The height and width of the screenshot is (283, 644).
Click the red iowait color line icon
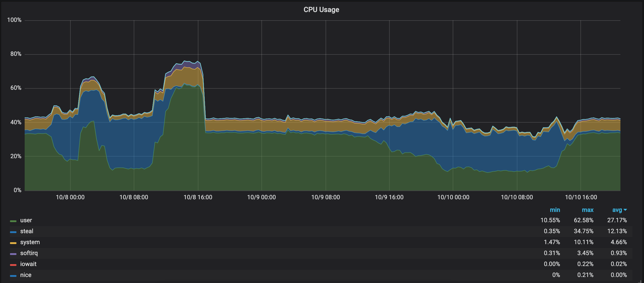click(13, 265)
